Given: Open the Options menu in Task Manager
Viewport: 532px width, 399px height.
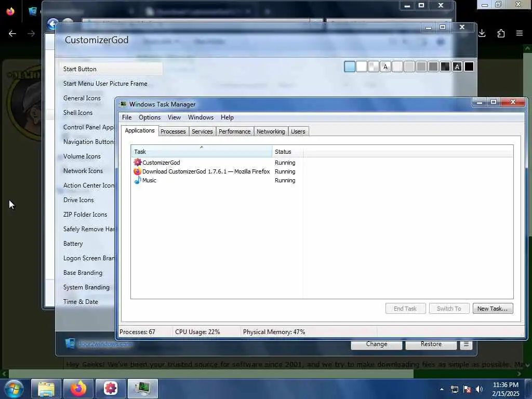Looking at the screenshot, I should point(150,117).
